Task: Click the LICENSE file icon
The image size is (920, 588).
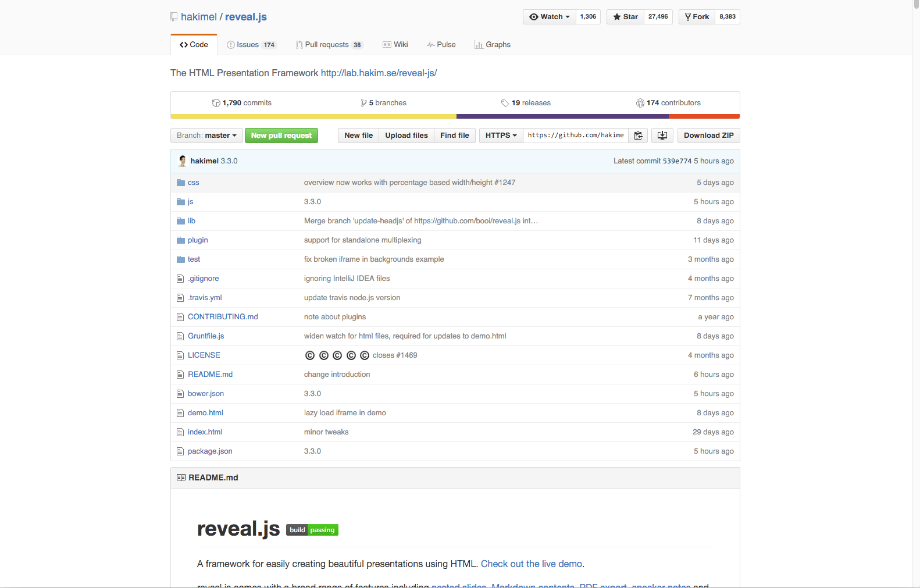Action: 180,355
